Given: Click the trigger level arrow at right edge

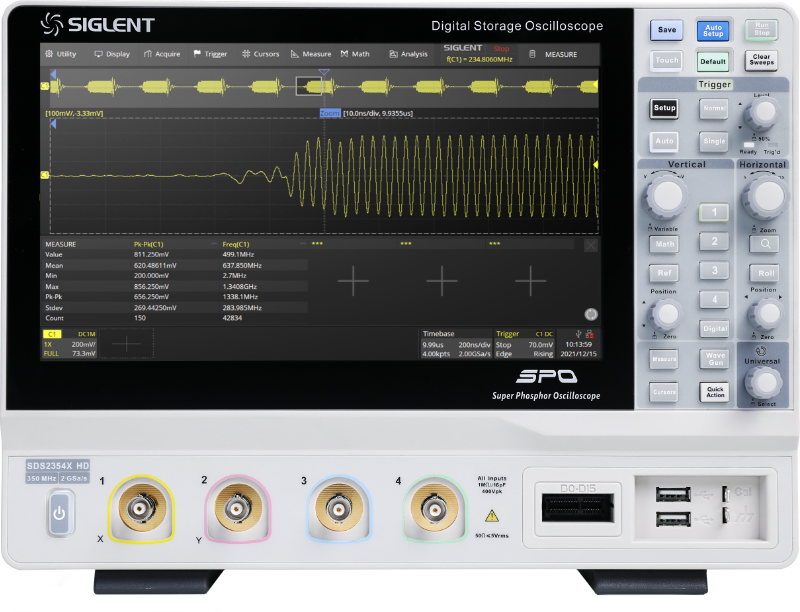Looking at the screenshot, I should click(x=595, y=165).
